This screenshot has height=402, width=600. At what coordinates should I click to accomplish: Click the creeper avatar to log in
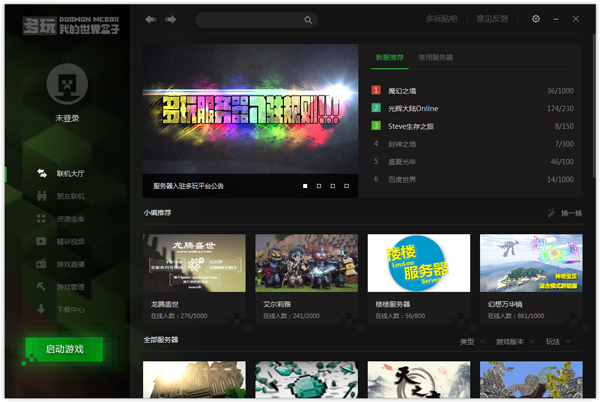pos(67,84)
